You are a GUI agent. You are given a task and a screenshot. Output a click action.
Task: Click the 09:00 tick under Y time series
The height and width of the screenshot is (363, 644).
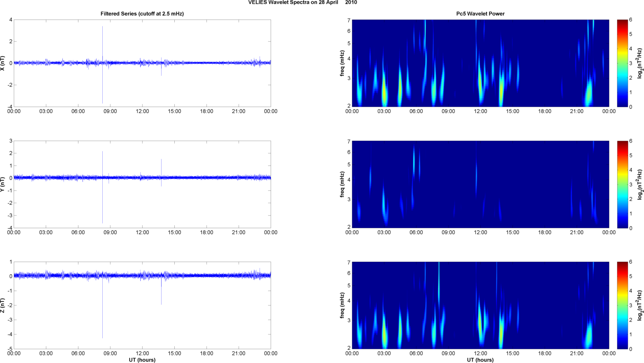tap(110, 232)
